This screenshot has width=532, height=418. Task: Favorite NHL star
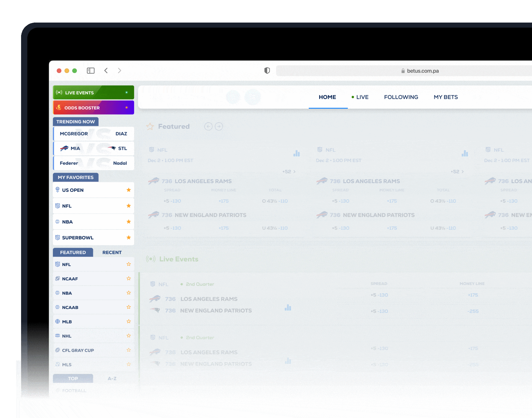(129, 336)
